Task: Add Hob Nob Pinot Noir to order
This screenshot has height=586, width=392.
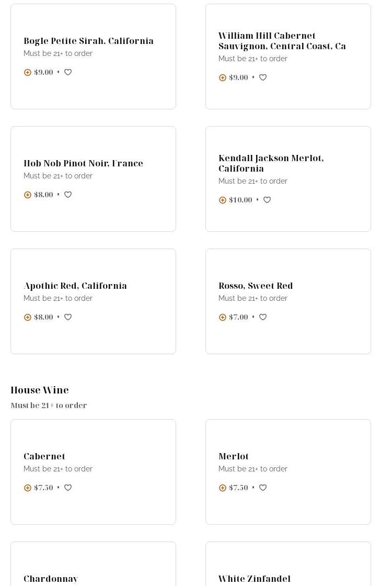Action: coord(28,195)
